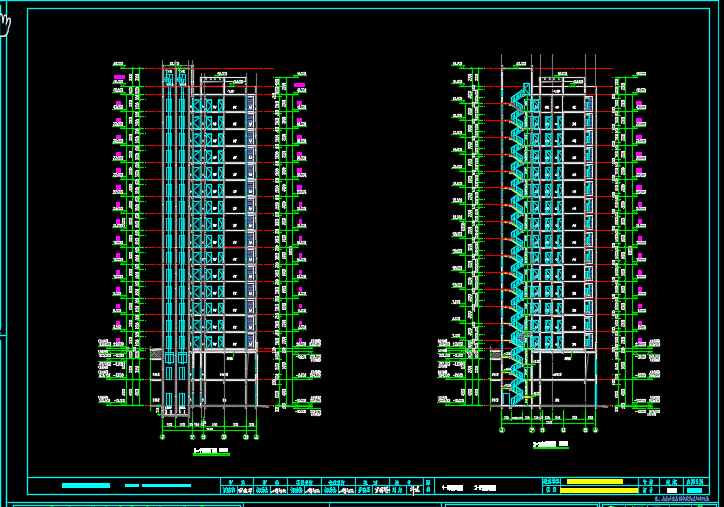Pick the rightmost axis bubble under left section
This screenshot has width=724, height=507.
pos(257,437)
